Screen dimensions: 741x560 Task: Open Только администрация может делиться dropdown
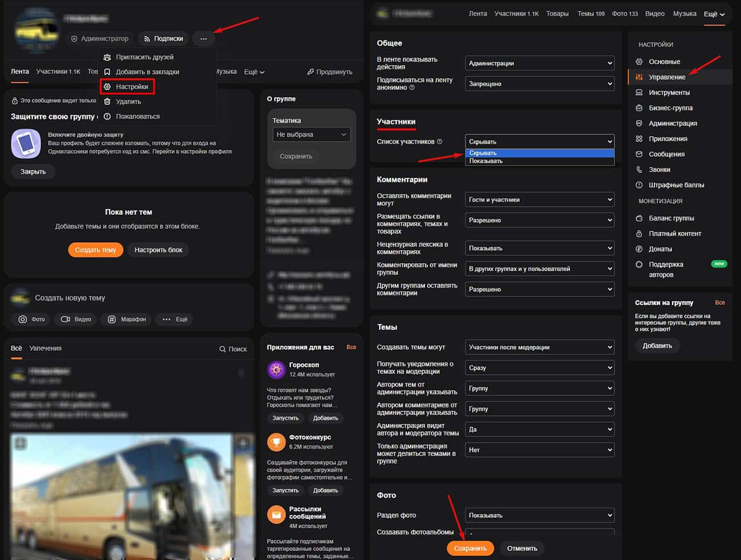click(540, 449)
